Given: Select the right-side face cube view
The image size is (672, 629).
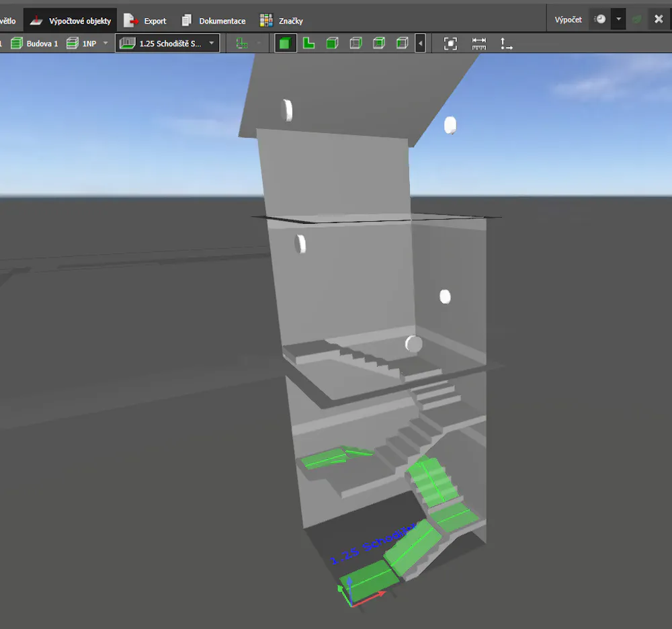Looking at the screenshot, I should click(x=379, y=43).
